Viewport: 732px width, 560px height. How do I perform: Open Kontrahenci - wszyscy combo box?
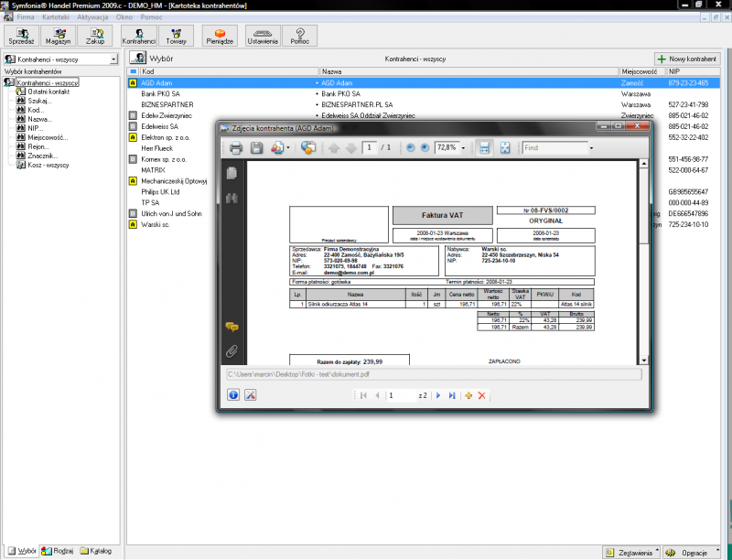[60, 59]
